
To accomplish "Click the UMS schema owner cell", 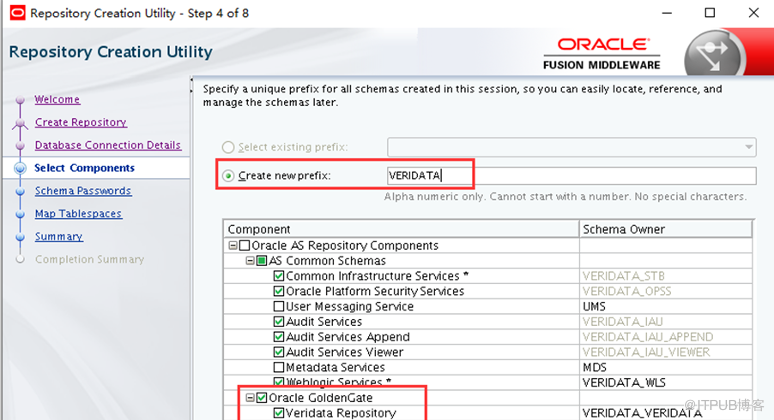I will (665, 306).
